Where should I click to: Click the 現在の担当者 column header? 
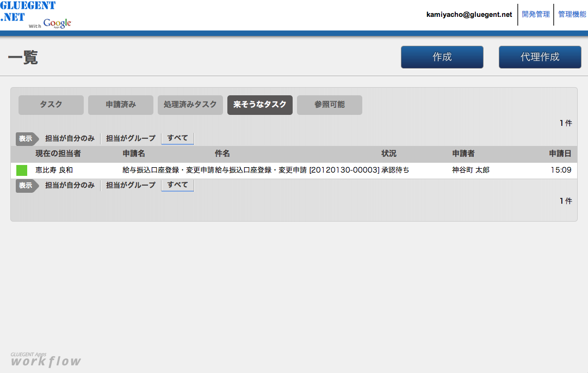tap(58, 154)
